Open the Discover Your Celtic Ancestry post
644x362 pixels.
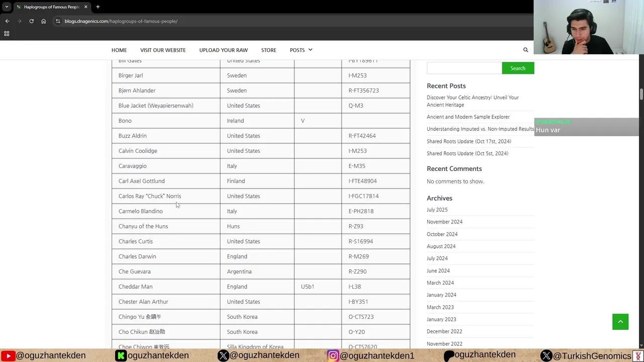473,101
